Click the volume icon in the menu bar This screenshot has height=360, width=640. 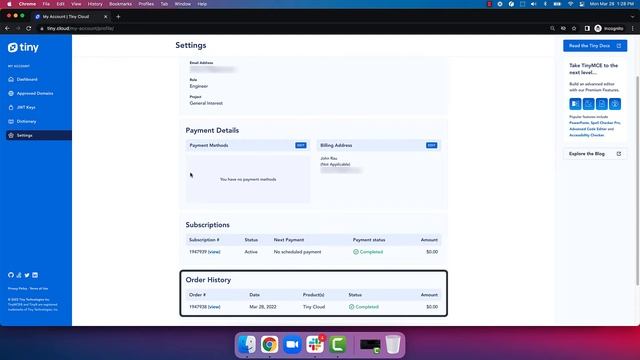click(533, 4)
